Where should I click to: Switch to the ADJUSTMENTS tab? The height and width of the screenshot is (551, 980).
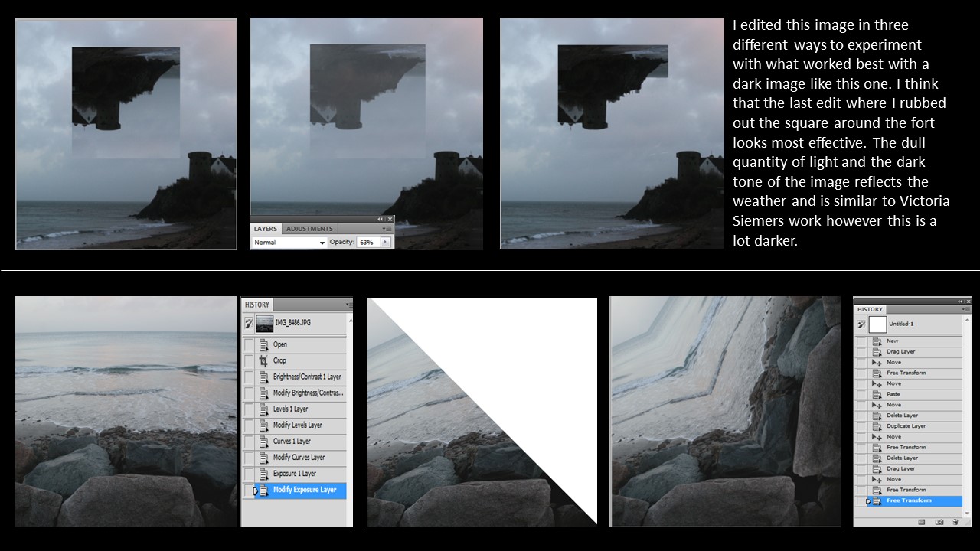coord(310,229)
